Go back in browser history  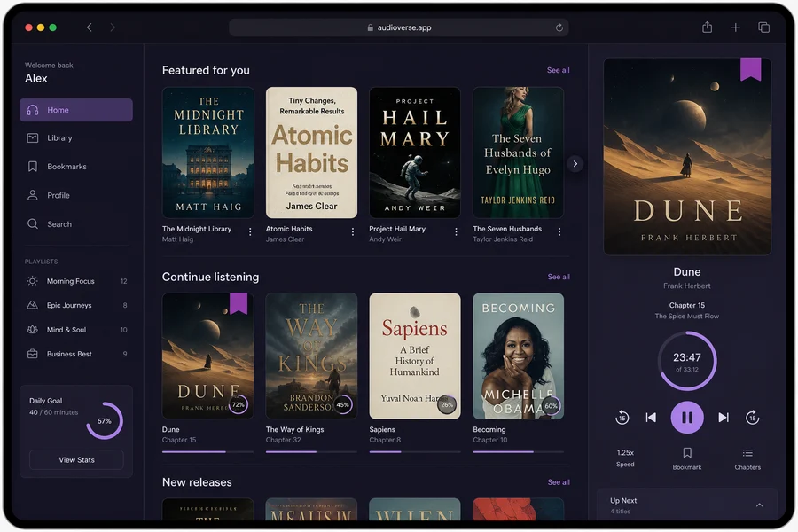(89, 27)
